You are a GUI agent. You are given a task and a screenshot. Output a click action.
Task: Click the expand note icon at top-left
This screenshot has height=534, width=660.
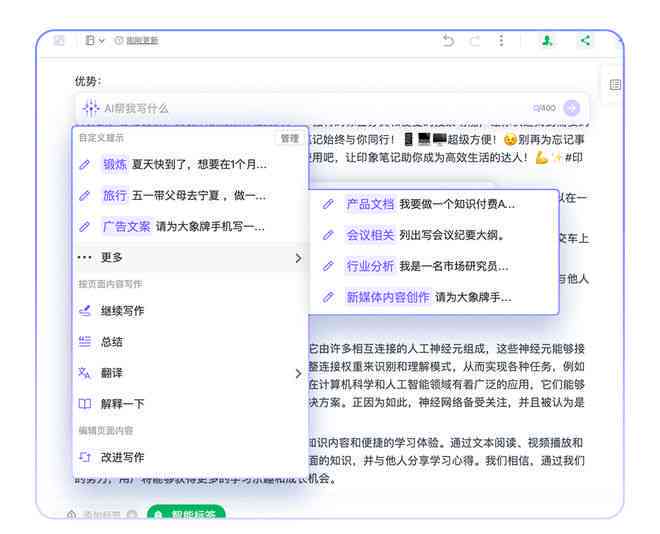point(59,41)
